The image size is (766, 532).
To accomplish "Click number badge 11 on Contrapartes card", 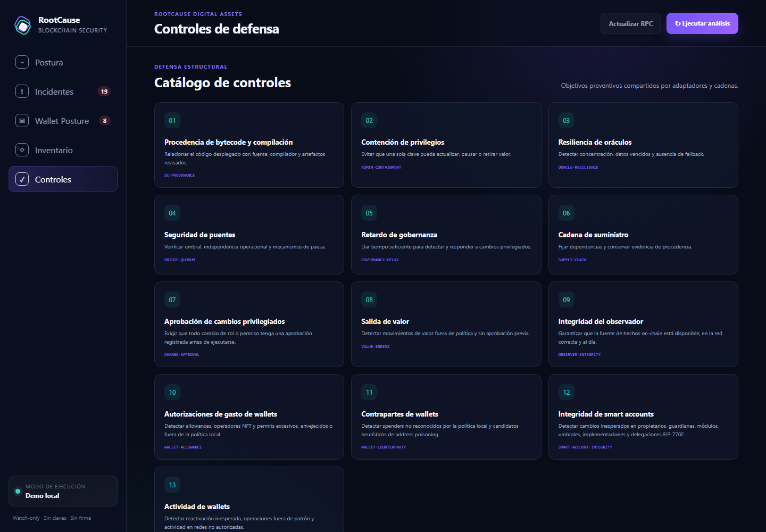I will [369, 393].
